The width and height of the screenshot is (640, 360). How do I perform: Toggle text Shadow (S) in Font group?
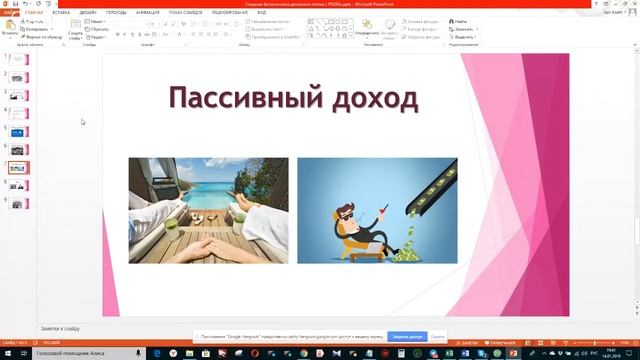pos(140,35)
